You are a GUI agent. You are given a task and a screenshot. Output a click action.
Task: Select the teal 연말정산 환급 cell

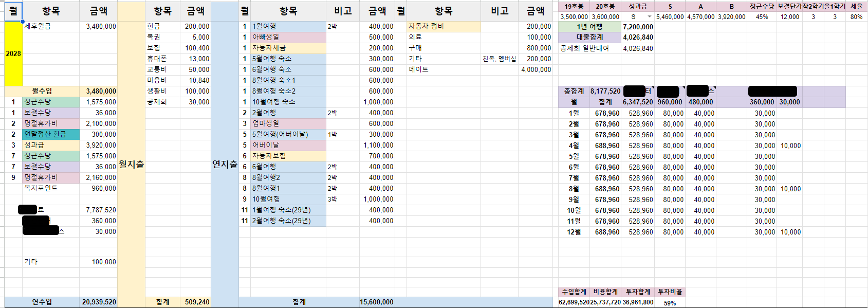(x=50, y=134)
